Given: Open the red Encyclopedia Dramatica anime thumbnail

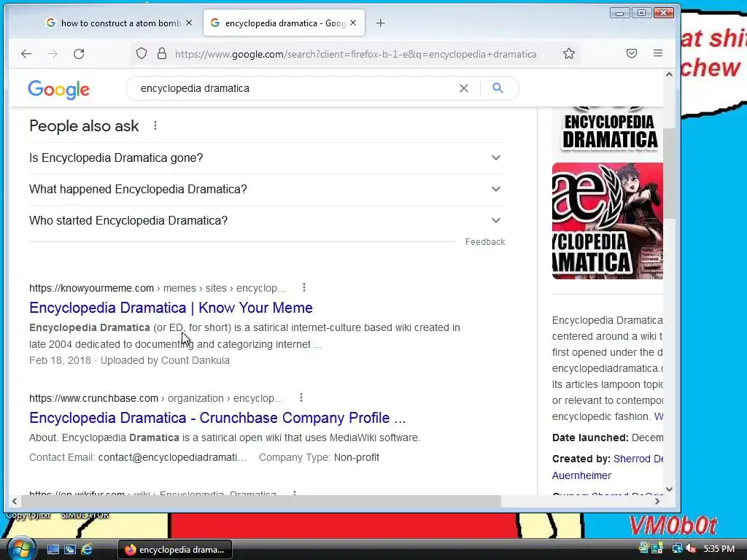Looking at the screenshot, I should tap(608, 221).
